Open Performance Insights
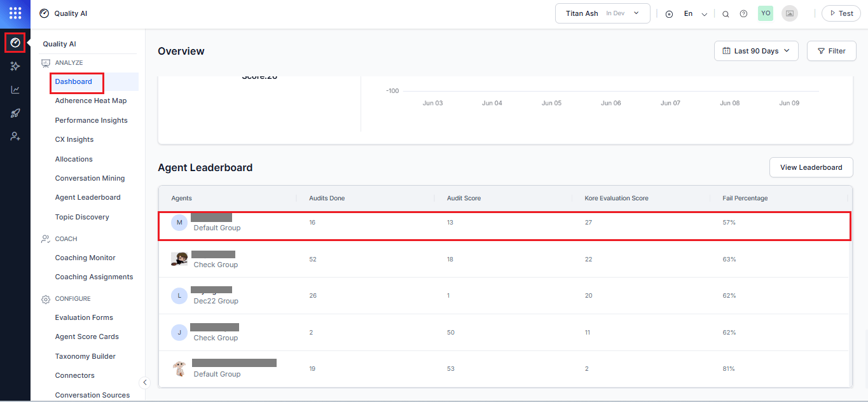 tap(92, 120)
